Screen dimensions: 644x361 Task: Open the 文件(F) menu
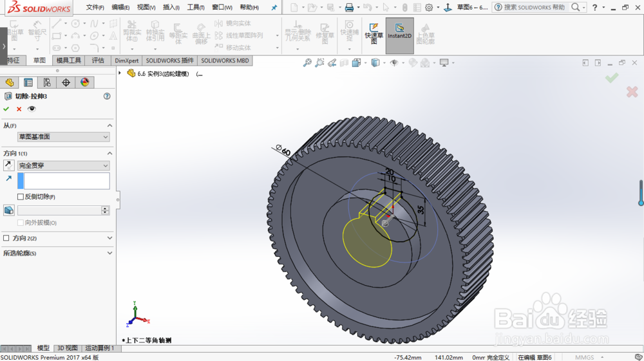coord(95,7)
